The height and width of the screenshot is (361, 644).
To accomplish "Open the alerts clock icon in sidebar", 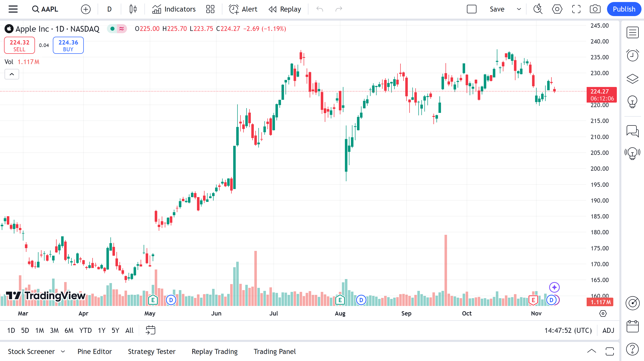I will tap(632, 56).
